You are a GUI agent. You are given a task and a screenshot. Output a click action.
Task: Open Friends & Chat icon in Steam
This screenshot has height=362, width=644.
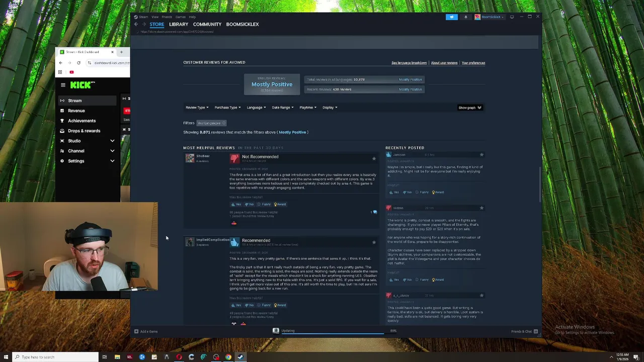coord(535,331)
